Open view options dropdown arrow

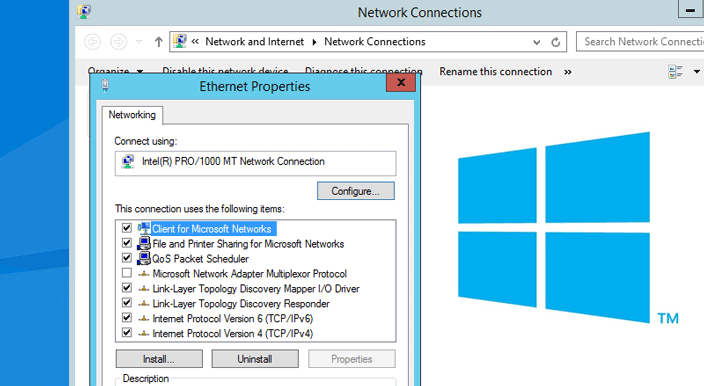coord(696,72)
